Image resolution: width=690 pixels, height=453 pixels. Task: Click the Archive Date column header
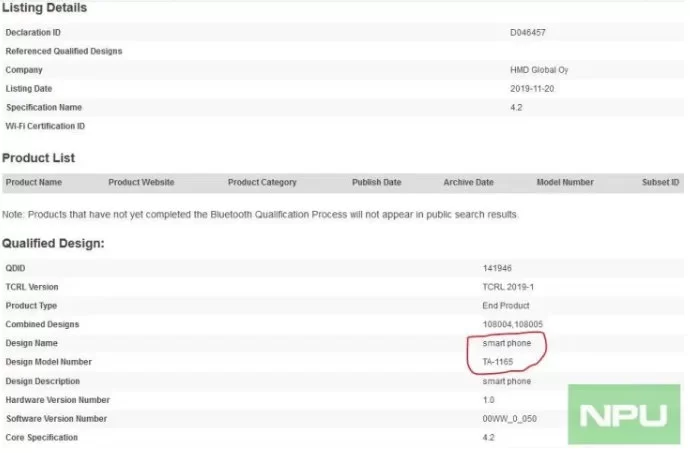point(468,182)
